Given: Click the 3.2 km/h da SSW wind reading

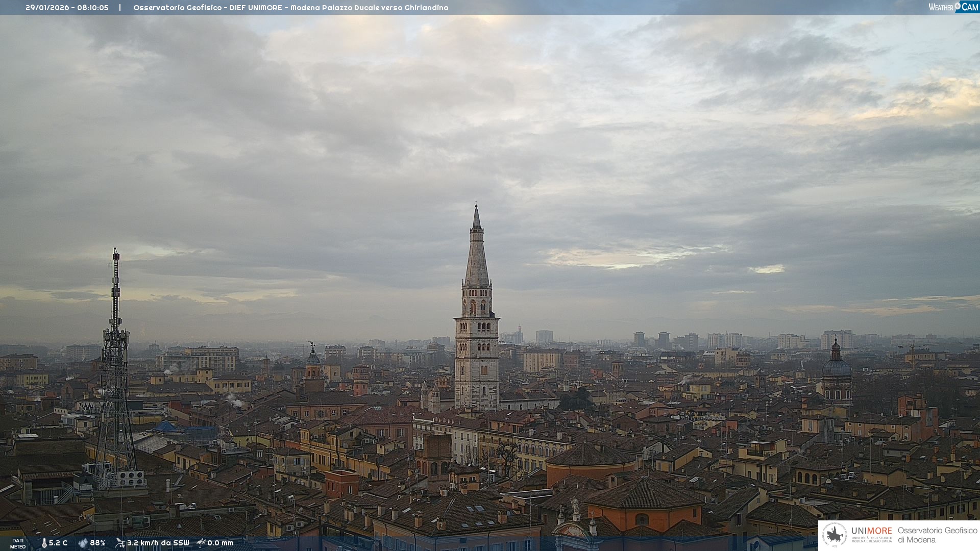Looking at the screenshot, I should coord(158,543).
